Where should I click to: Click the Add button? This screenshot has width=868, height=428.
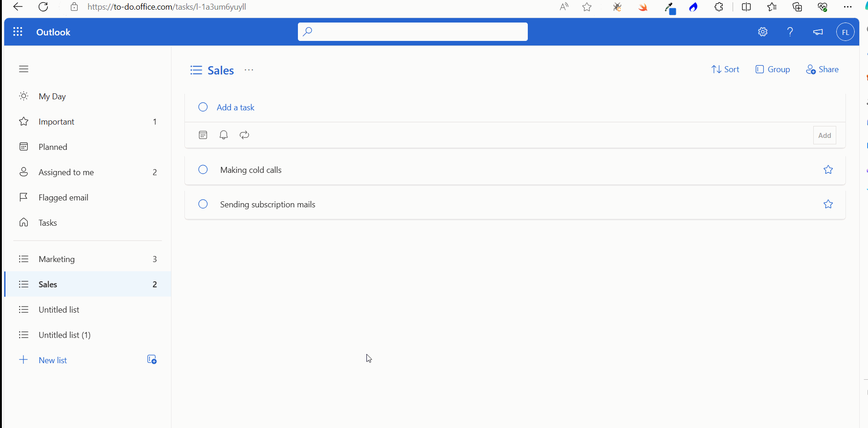824,135
